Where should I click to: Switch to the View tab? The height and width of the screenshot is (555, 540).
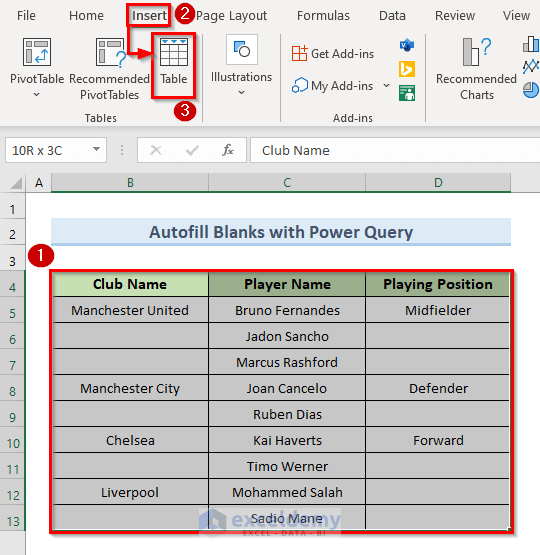coord(516,16)
